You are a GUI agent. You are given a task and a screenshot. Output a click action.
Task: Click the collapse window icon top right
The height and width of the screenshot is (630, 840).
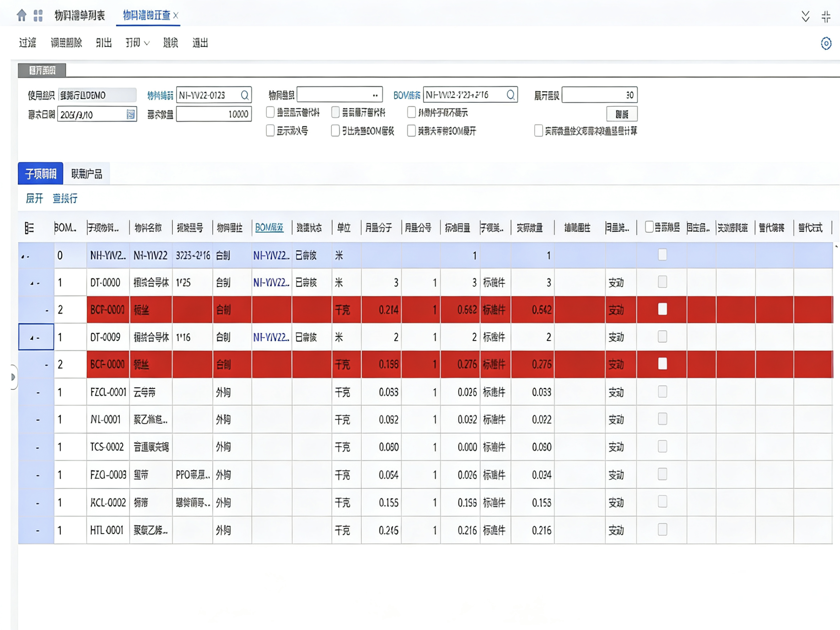point(825,17)
